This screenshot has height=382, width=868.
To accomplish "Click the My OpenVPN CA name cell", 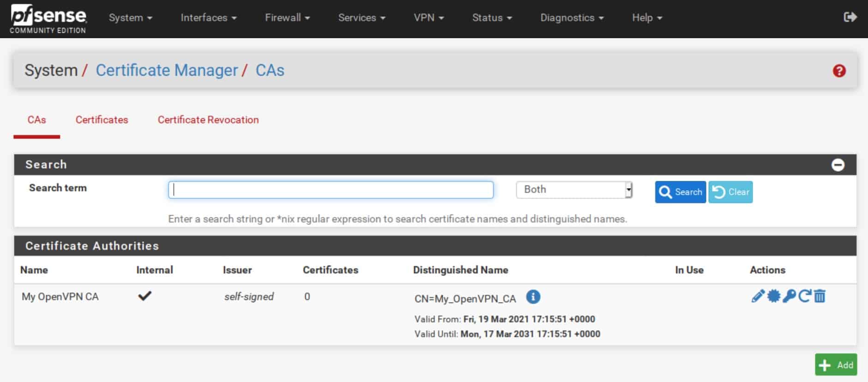I will point(60,297).
